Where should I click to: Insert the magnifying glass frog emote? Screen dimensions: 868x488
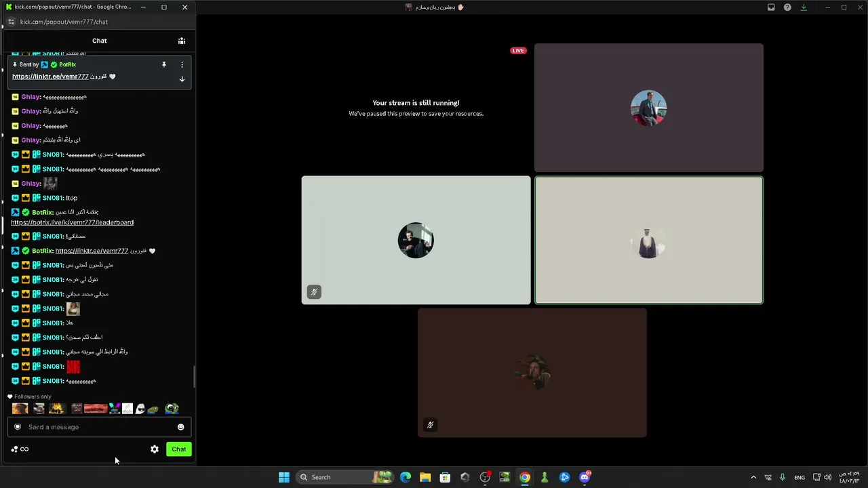click(172, 408)
